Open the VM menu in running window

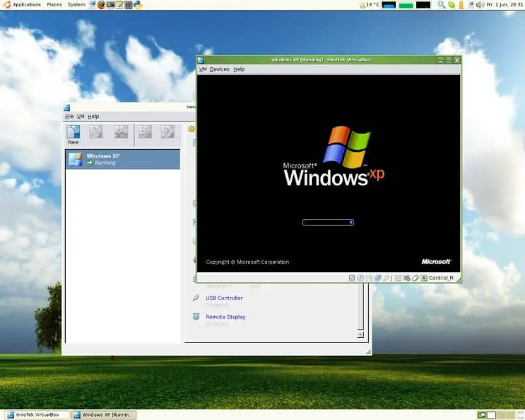(x=203, y=69)
